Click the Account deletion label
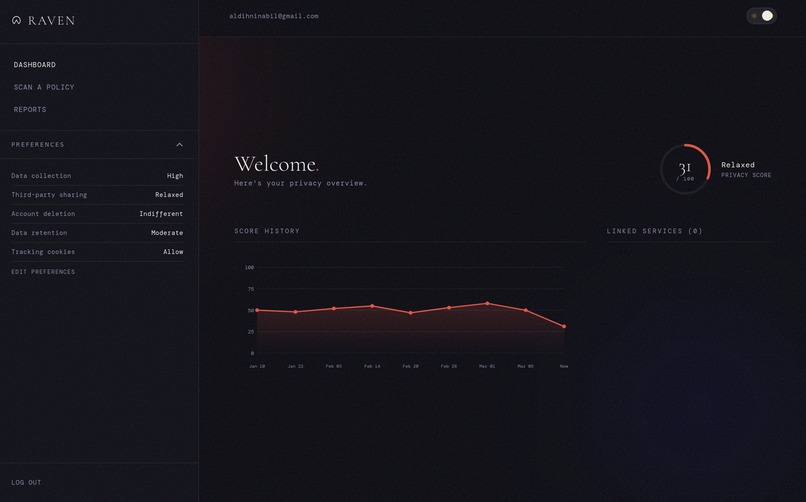Screen dimensions: 806x502 point(43,214)
